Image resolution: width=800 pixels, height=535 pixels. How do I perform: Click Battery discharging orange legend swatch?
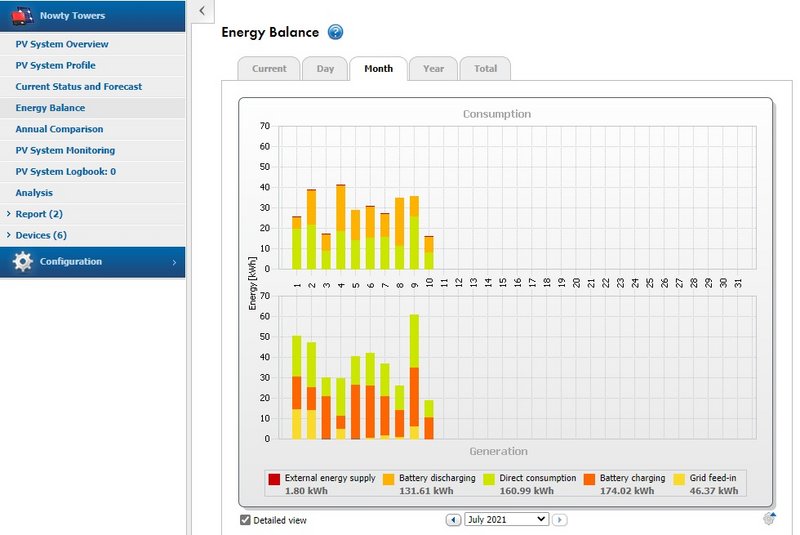point(388,479)
